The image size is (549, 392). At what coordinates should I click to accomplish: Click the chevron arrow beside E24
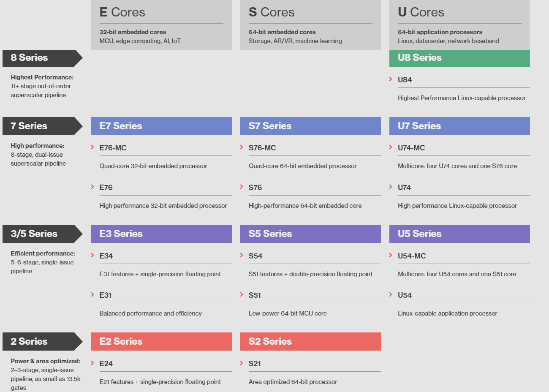coord(92,363)
